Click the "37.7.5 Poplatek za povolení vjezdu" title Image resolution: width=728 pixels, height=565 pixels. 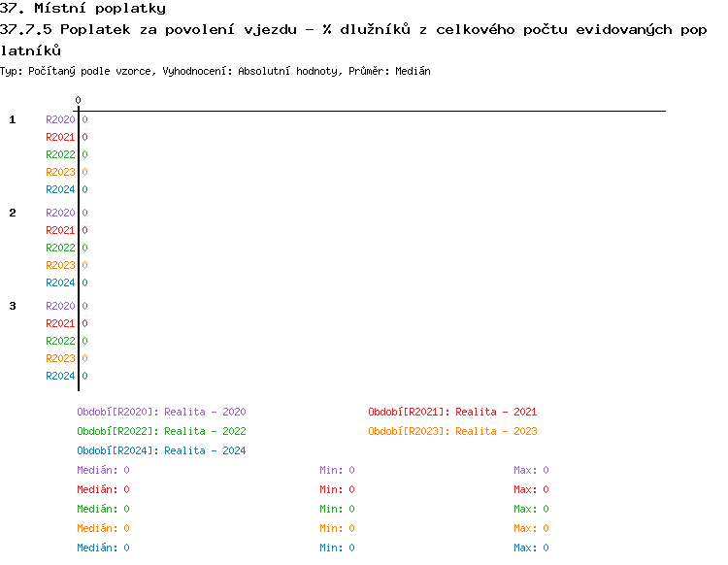(x=353, y=30)
